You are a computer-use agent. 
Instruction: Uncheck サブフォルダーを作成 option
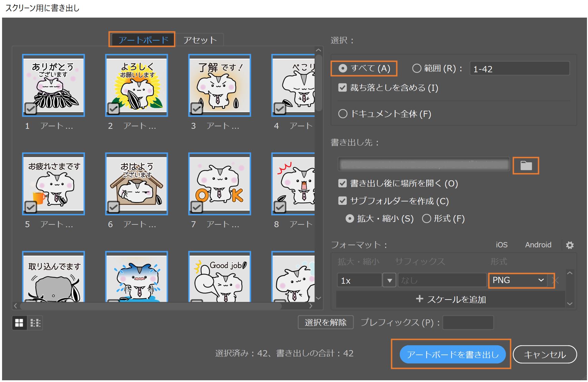click(342, 201)
